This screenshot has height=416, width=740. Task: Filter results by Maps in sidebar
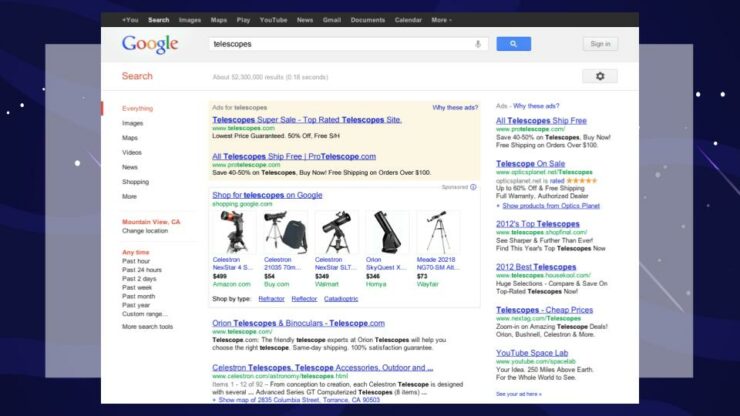tap(130, 137)
